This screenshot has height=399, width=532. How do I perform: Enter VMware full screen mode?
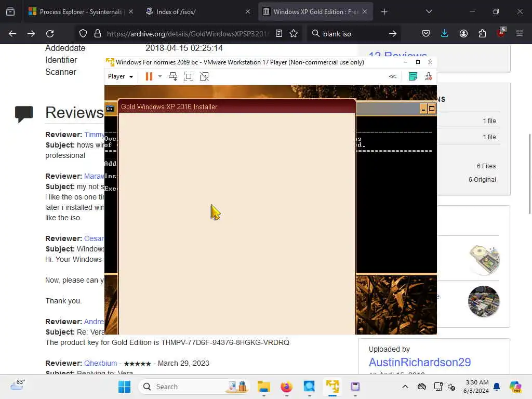(x=188, y=76)
